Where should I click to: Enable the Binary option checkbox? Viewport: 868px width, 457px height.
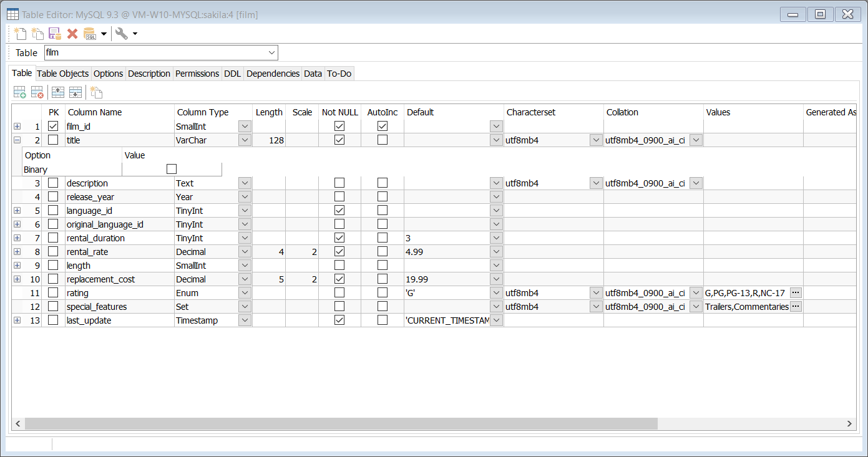click(x=172, y=169)
